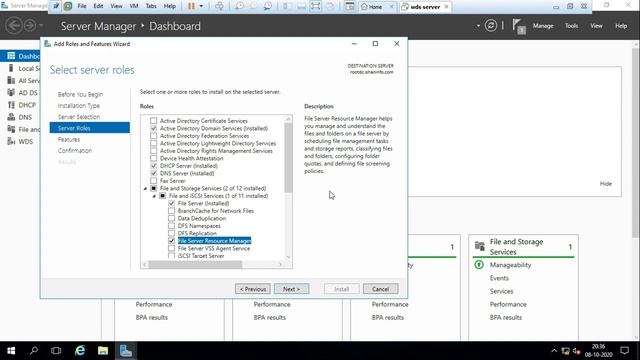Click the VMware full screen icon

point(316,6)
